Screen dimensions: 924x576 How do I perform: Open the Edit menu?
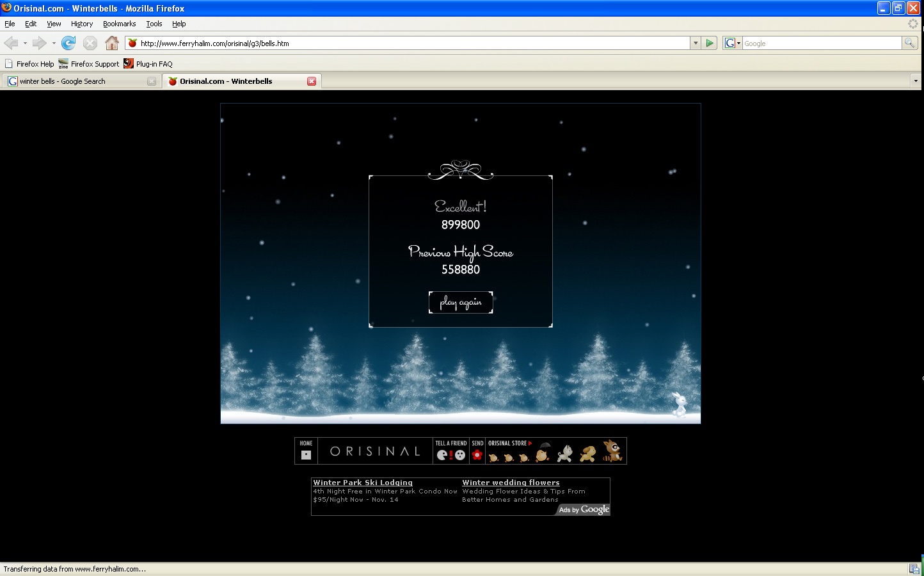[x=31, y=24]
